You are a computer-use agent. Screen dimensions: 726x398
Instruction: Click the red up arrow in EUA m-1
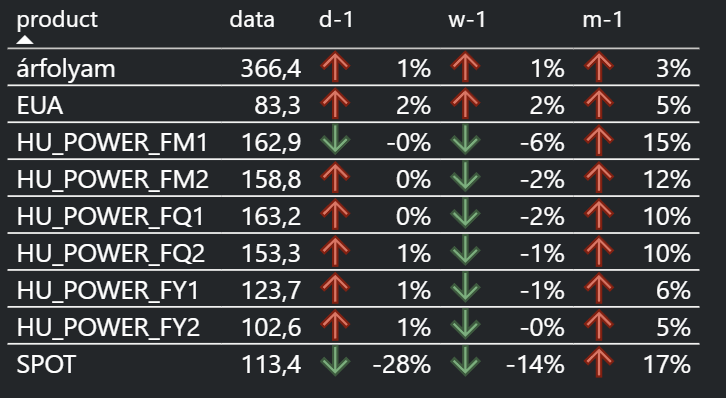pos(599,104)
